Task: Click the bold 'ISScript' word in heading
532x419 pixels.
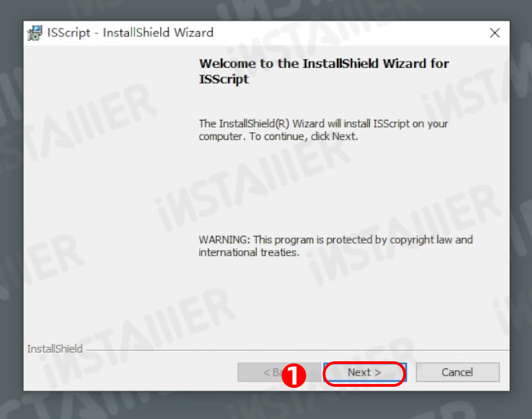Action: [224, 79]
